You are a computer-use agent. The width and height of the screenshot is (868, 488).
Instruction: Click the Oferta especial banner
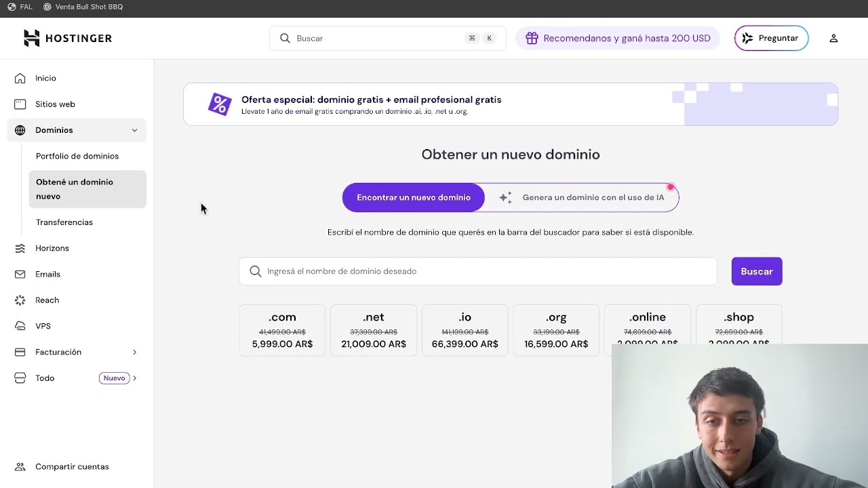[x=511, y=104]
